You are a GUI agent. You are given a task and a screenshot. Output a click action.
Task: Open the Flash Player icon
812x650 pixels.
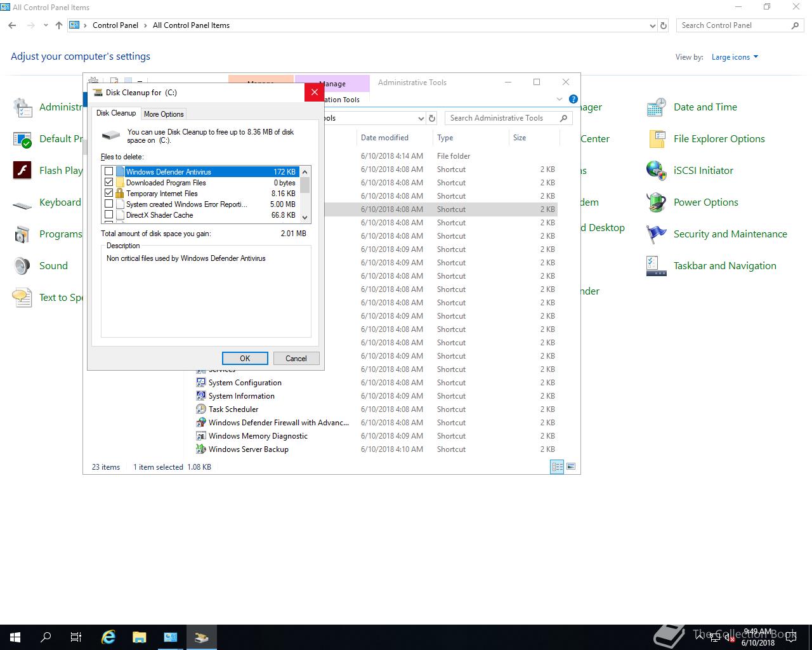coord(22,171)
